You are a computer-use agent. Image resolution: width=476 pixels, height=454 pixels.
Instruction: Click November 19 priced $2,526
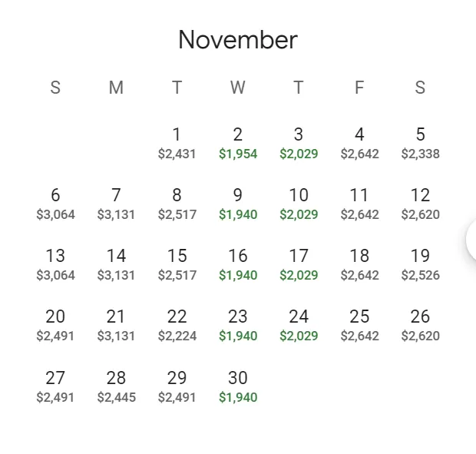(421, 264)
